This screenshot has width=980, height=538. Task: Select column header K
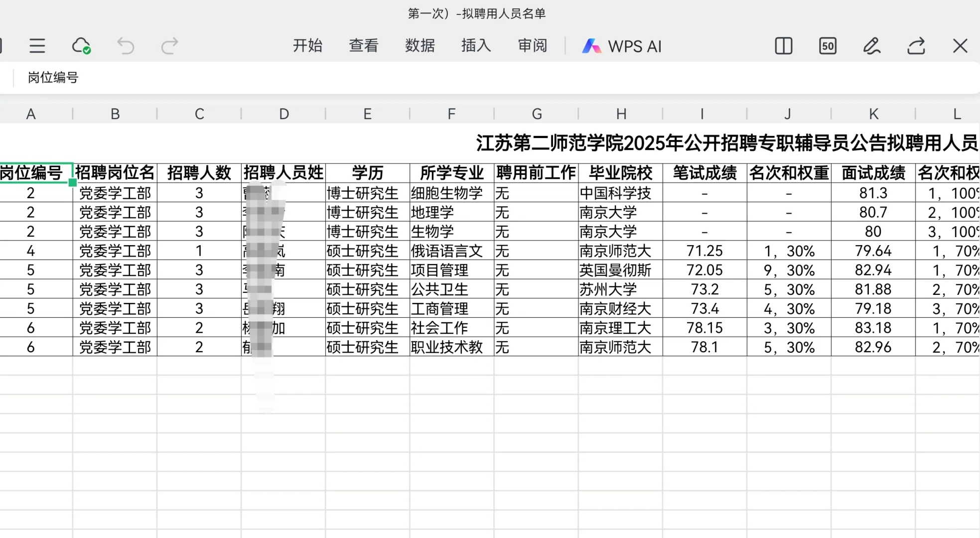[873, 114]
